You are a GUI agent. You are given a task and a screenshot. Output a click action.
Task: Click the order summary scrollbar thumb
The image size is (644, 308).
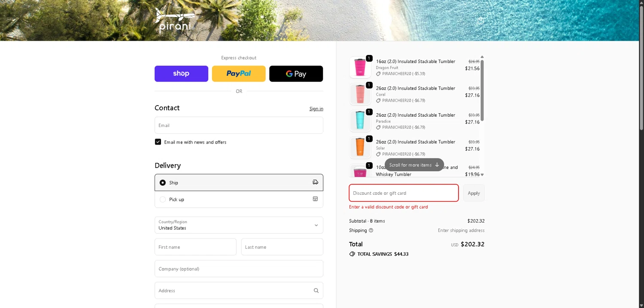pyautogui.click(x=482, y=91)
